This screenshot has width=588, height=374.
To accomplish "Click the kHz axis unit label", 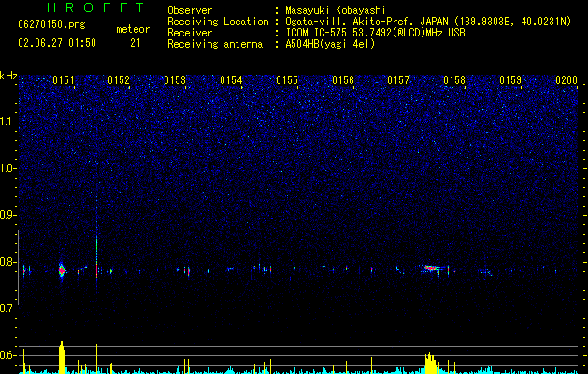I will pyautogui.click(x=8, y=76).
